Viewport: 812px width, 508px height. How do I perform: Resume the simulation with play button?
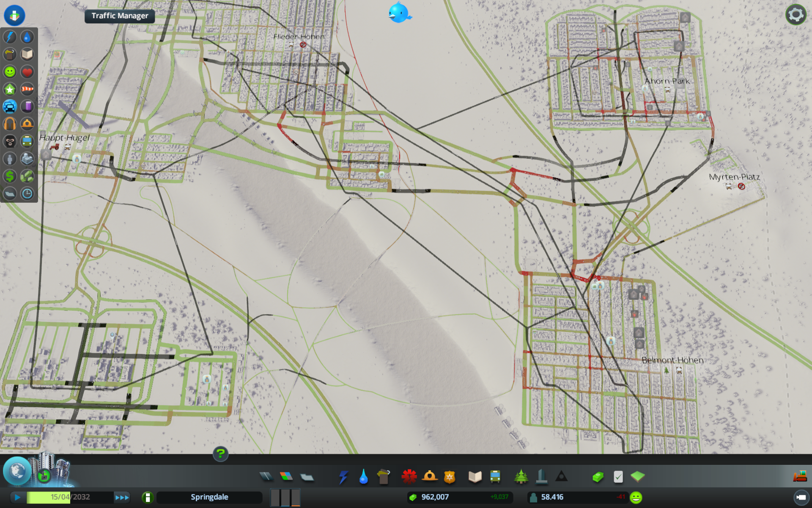coord(17,497)
